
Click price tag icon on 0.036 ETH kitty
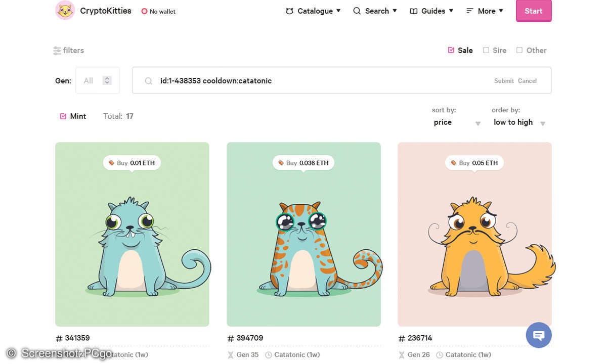(x=281, y=163)
